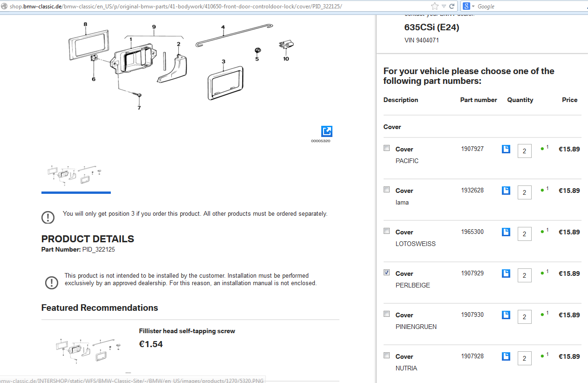Tick the PINIENGRUEN cover checkbox
This screenshot has width=588, height=383.
coord(386,314)
